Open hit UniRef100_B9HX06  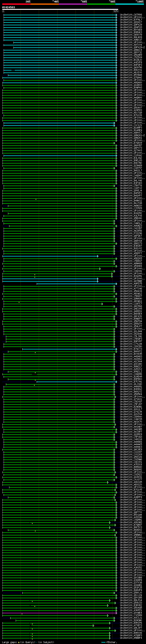pyautogui.click(x=131, y=633)
